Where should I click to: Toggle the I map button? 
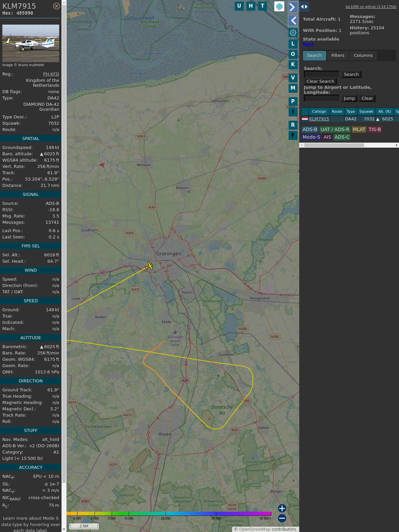[x=293, y=111]
